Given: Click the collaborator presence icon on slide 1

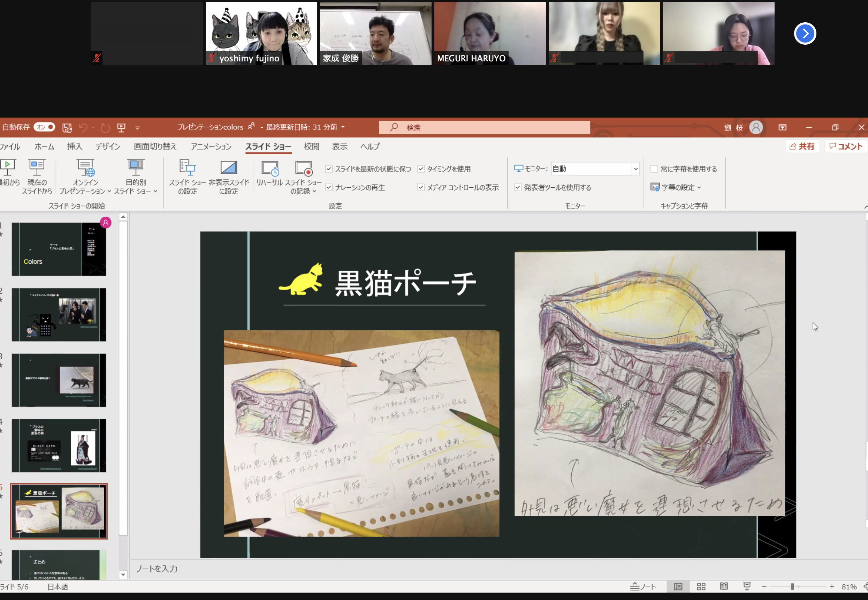Looking at the screenshot, I should (106, 223).
